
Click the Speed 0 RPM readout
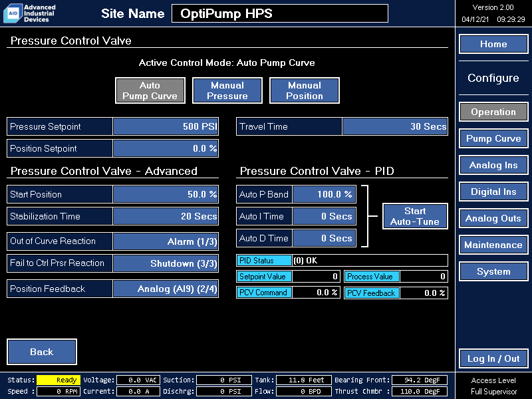59,391
